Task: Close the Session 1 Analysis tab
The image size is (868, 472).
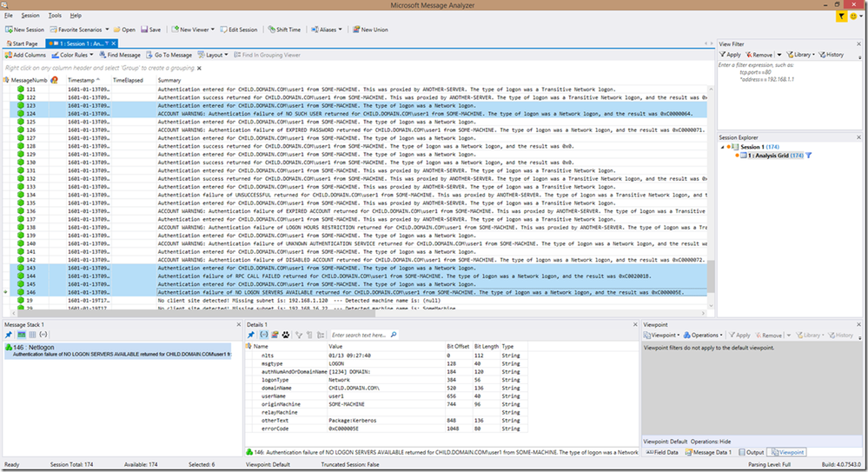Action: coord(114,43)
